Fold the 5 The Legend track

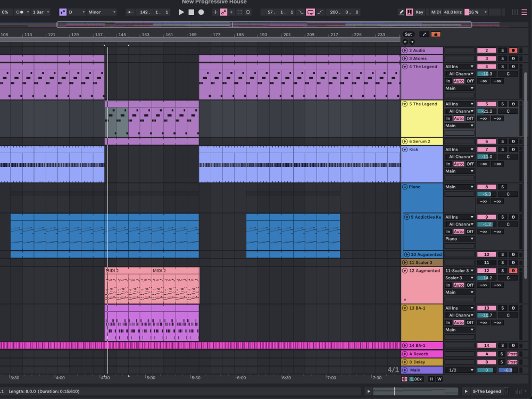point(405,104)
